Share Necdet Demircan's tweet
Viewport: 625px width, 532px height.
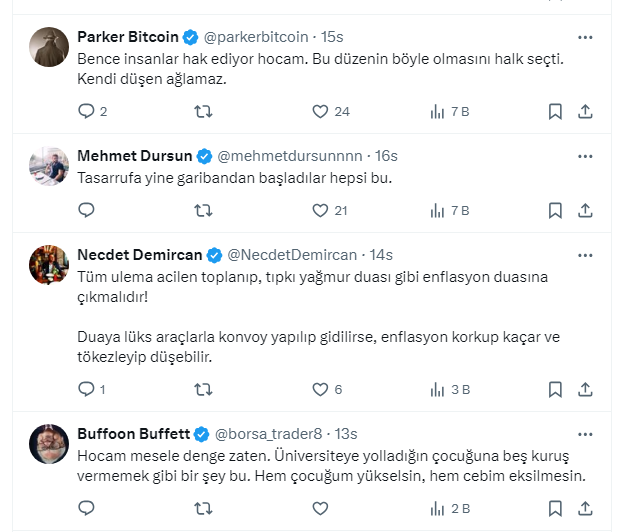(586, 389)
